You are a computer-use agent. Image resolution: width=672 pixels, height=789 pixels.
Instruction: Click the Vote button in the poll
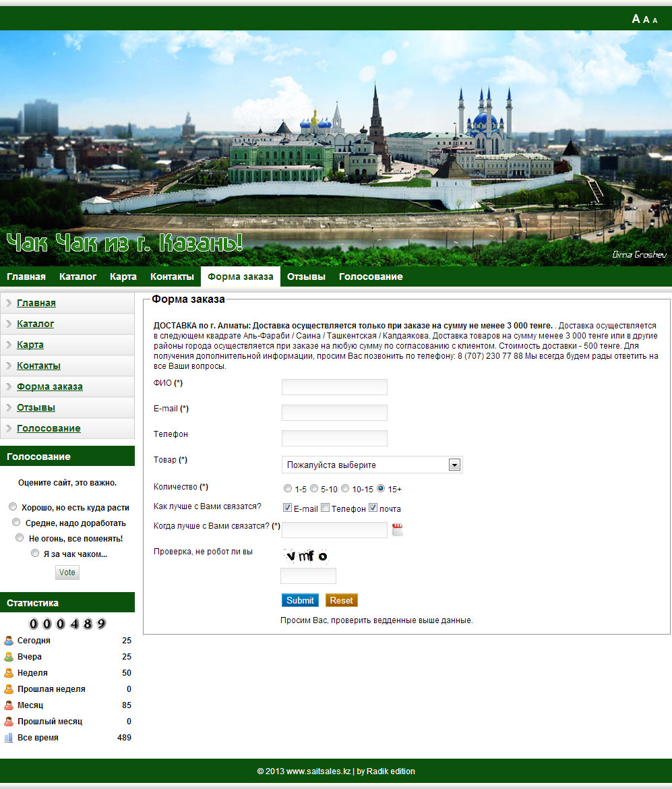67,572
